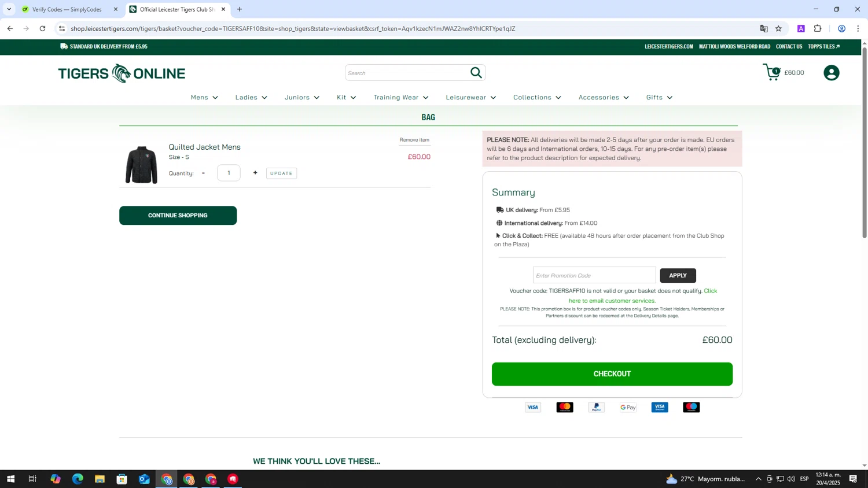Open tab search dropdown arrow

[x=9, y=9]
